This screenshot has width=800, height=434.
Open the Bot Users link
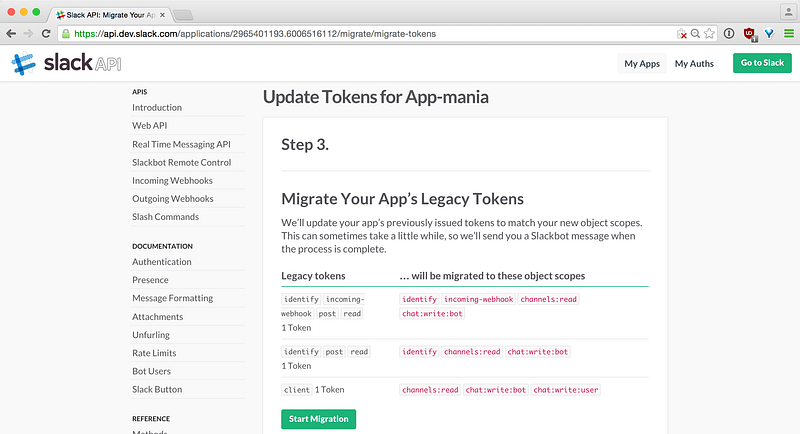[x=152, y=371]
